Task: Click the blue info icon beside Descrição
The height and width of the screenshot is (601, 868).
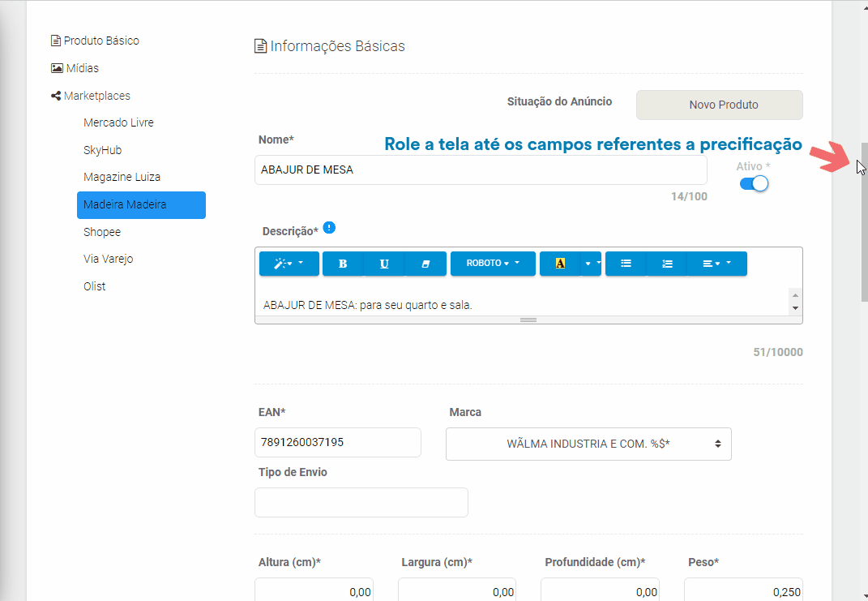Action: click(329, 228)
